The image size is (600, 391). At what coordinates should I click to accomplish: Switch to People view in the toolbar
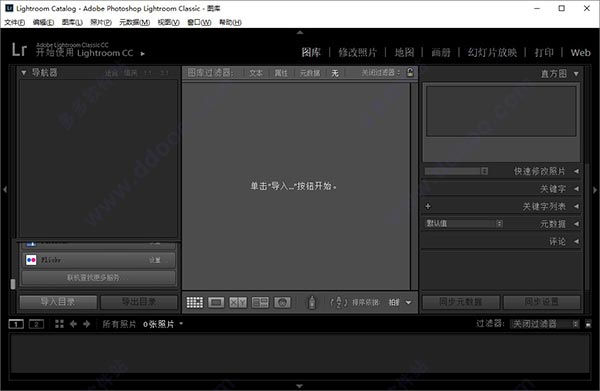pyautogui.click(x=282, y=302)
